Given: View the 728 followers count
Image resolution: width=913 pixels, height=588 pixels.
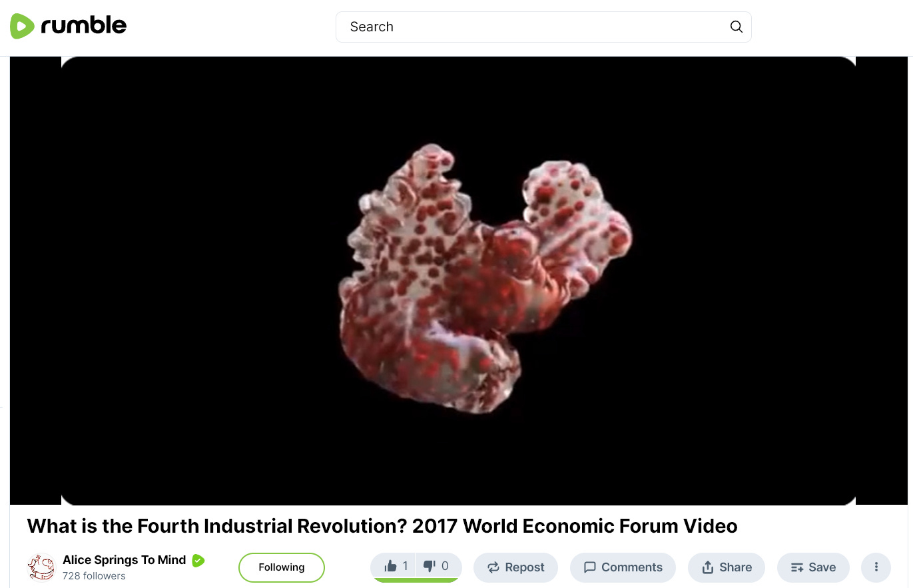Looking at the screenshot, I should click(94, 576).
